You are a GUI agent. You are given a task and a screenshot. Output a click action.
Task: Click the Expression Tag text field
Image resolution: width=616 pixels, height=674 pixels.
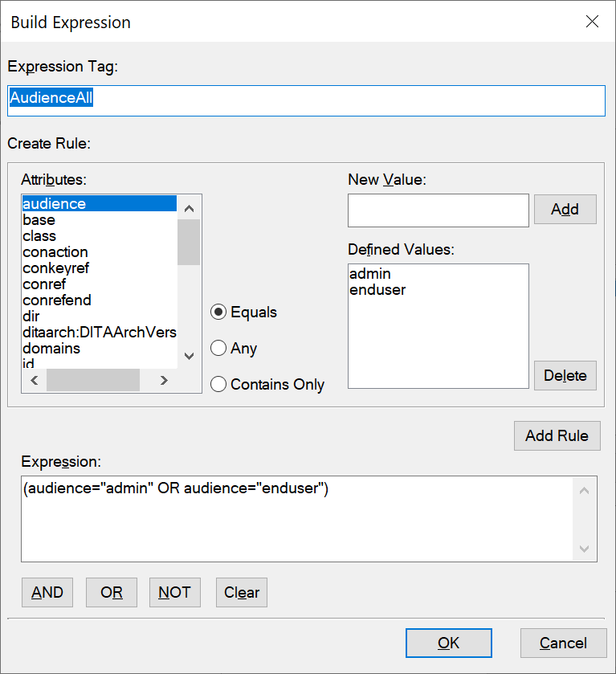click(x=305, y=100)
